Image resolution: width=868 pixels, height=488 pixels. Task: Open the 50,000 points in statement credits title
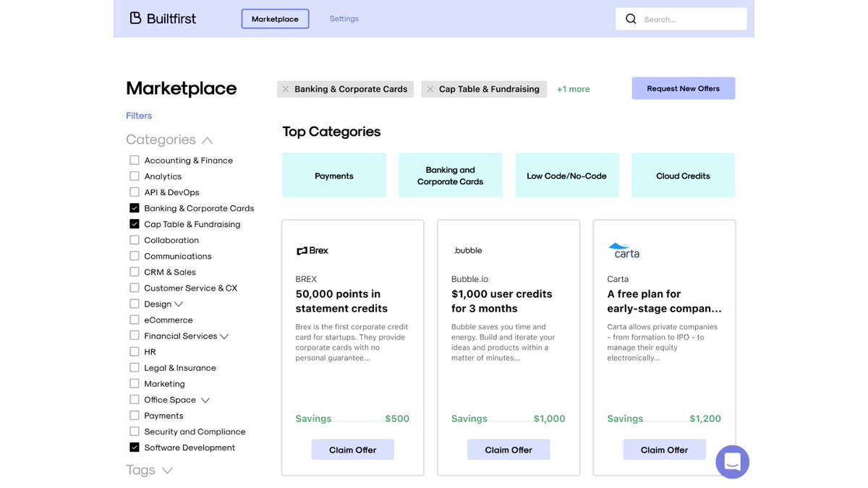341,301
